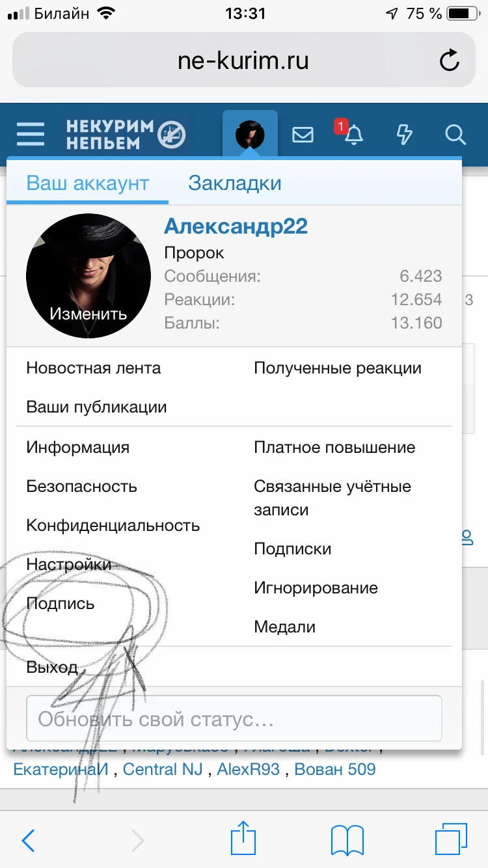The width and height of the screenshot is (488, 868).
Task: Open Central NJ user link
Action: [163, 769]
